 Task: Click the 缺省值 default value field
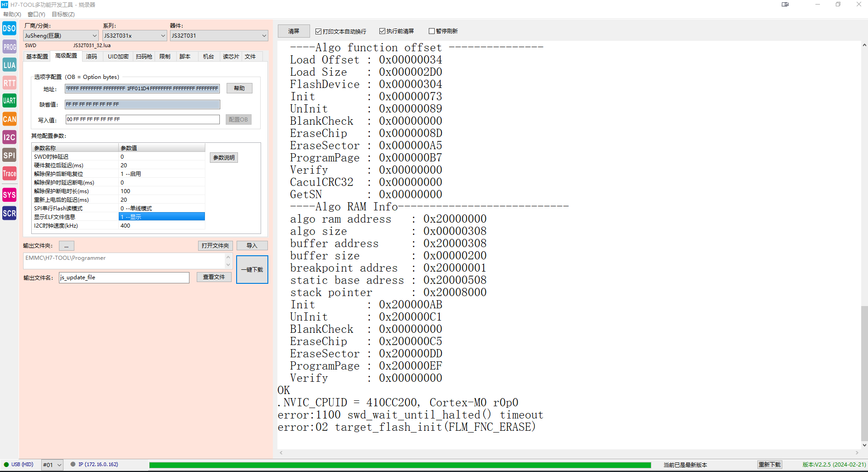pyautogui.click(x=142, y=104)
